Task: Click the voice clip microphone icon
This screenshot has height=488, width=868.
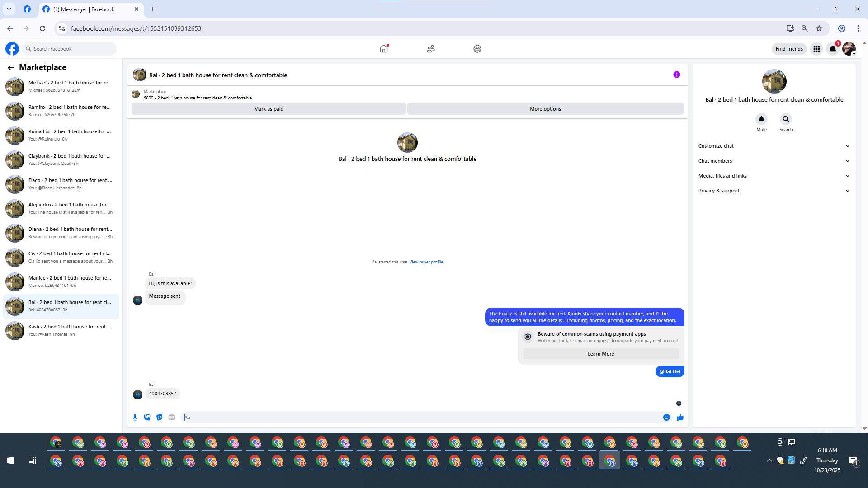Action: coord(135,418)
